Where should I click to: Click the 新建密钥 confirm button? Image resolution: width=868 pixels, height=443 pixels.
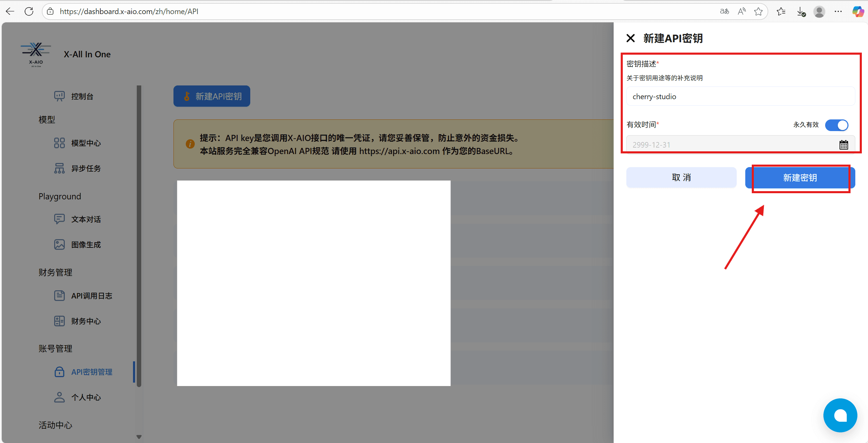pyautogui.click(x=800, y=178)
